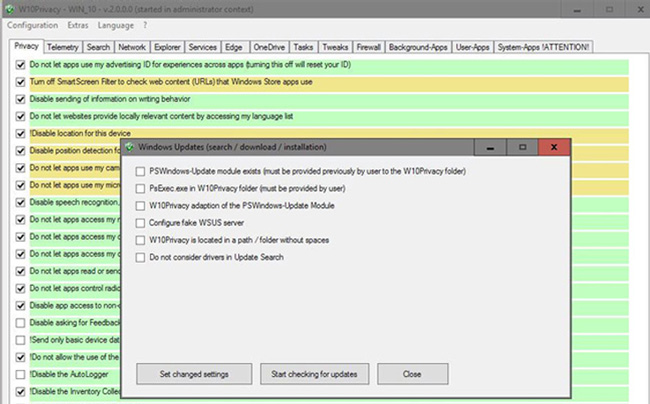Minimize the Windows Updates dialog
The height and width of the screenshot is (404, 650).
(490, 148)
